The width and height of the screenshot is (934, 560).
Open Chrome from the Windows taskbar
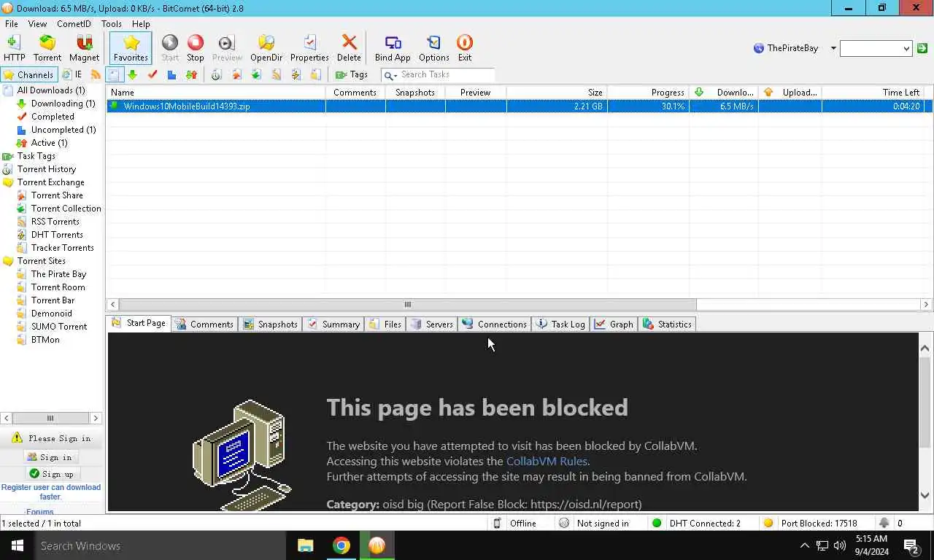point(341,545)
